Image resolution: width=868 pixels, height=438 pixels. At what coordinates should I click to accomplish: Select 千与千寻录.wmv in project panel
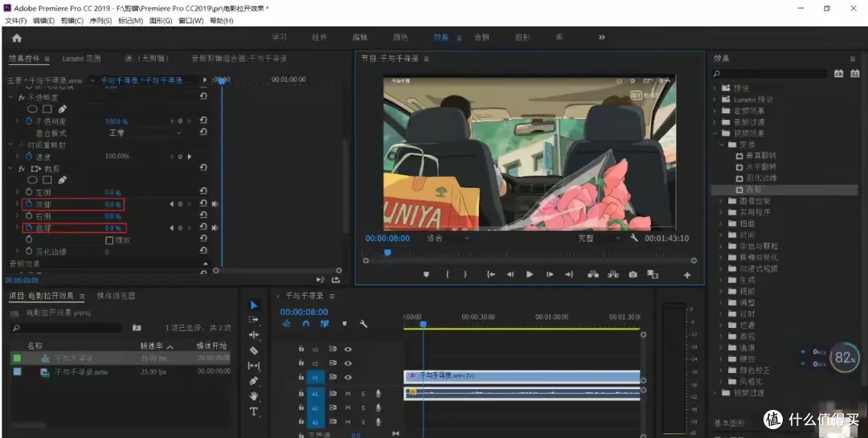coord(81,372)
